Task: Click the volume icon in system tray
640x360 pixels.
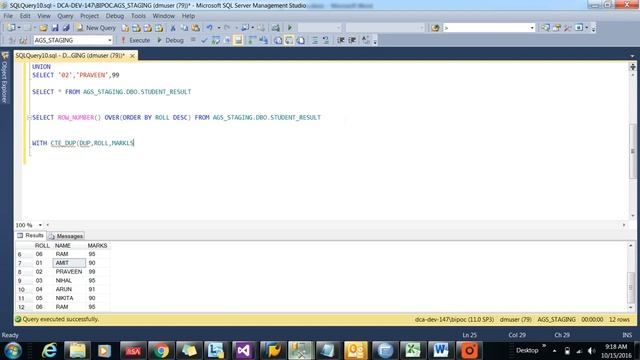Action: [592, 351]
